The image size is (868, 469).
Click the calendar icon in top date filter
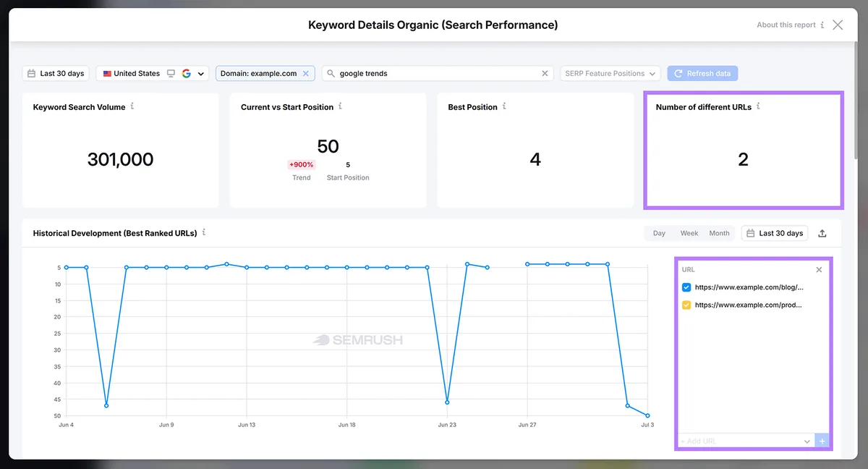(x=32, y=73)
